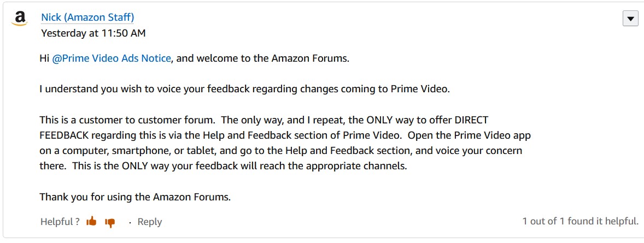
Task: Click the Amazon logo avatar
Action: point(20,19)
